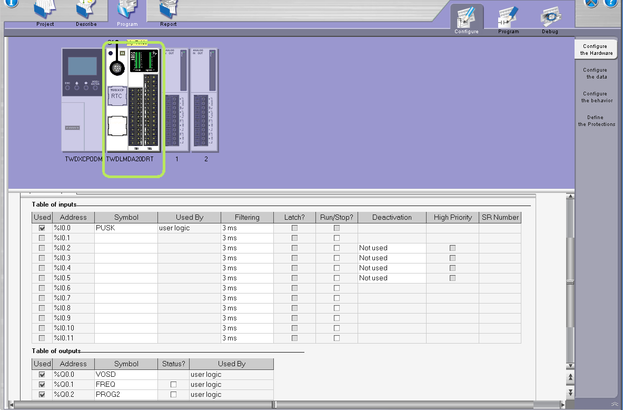Click the FREQ symbol cell
The height and width of the screenshot is (410, 623).
click(126, 385)
